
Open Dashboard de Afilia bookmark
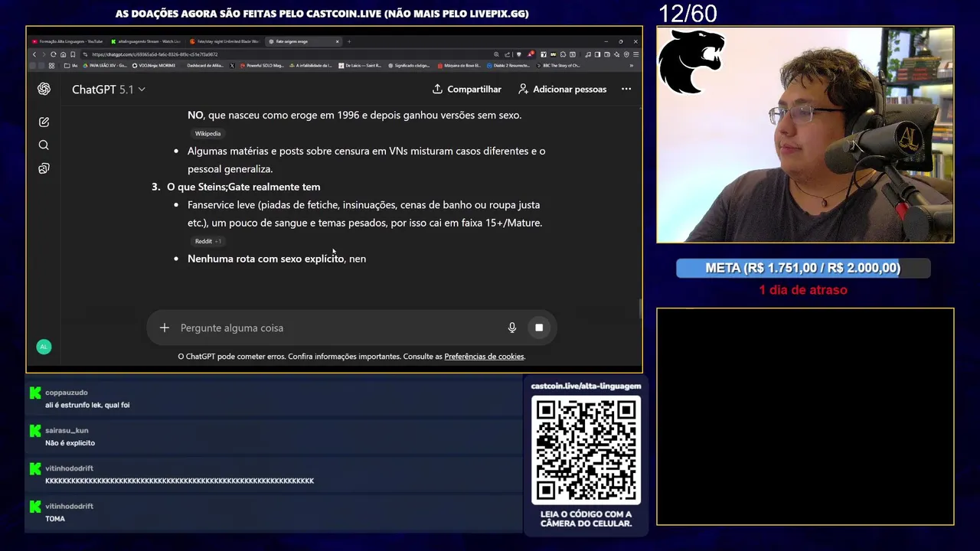pos(205,66)
